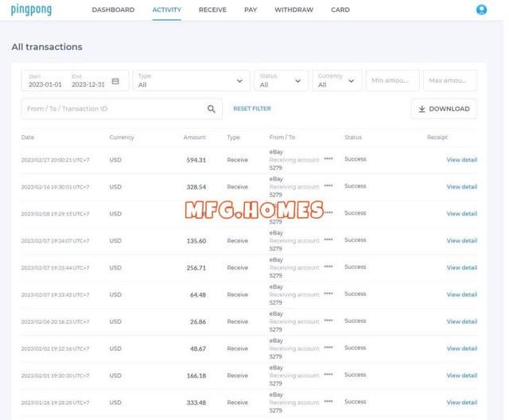Click the All transactions heading

(x=47, y=47)
